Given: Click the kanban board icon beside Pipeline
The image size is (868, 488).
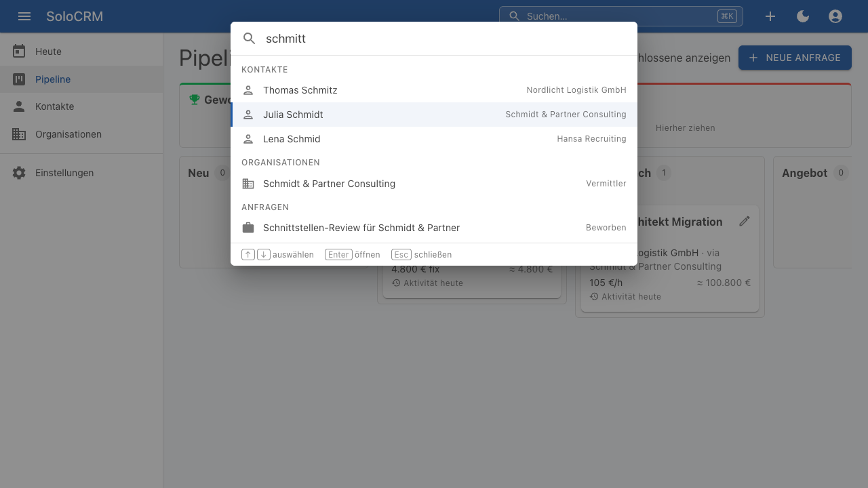Looking at the screenshot, I should pos(19,79).
